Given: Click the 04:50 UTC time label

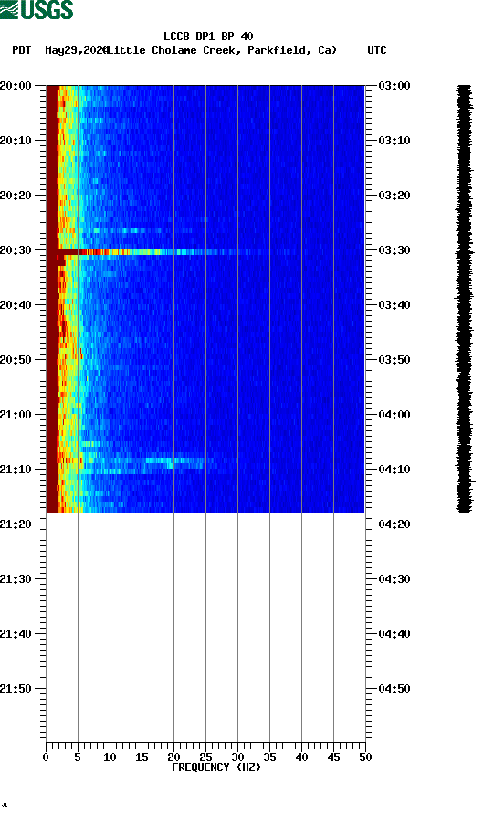Looking at the screenshot, I should point(394,689).
